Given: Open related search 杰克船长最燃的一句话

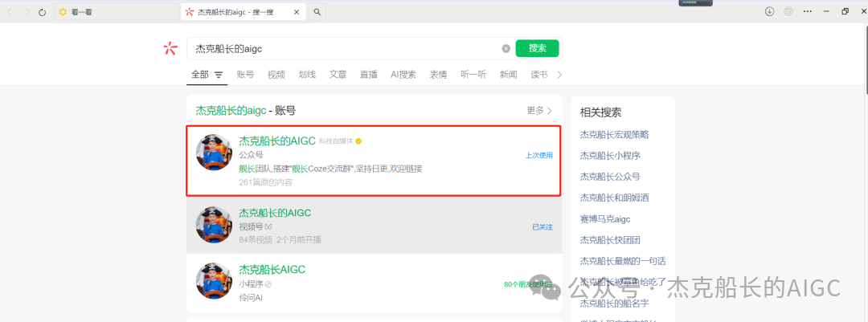Looking at the screenshot, I should point(623,261).
